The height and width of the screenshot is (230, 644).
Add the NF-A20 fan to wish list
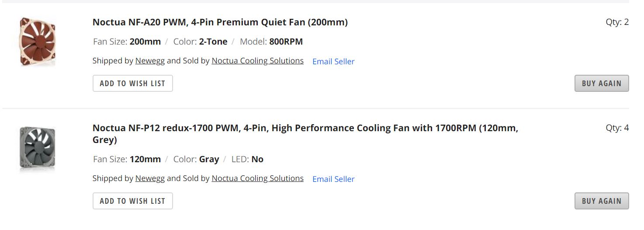[x=132, y=84]
